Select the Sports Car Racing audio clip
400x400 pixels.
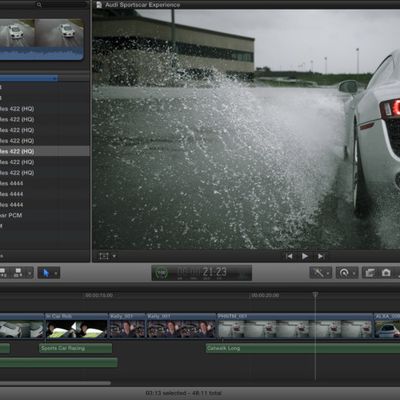pyautogui.click(x=75, y=348)
